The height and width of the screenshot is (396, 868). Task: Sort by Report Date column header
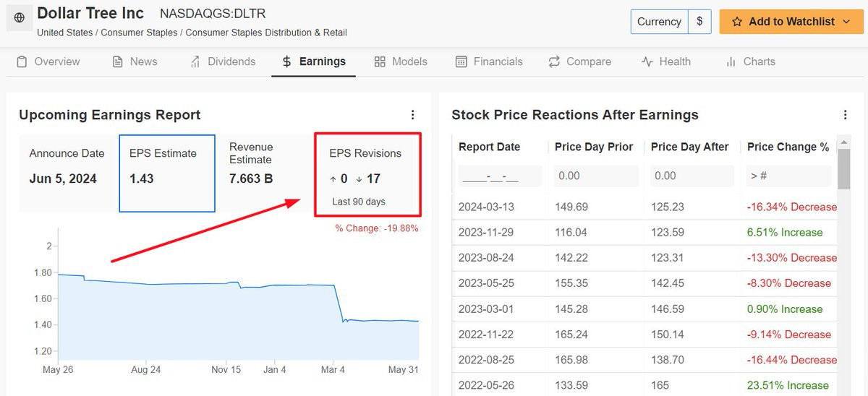489,147
